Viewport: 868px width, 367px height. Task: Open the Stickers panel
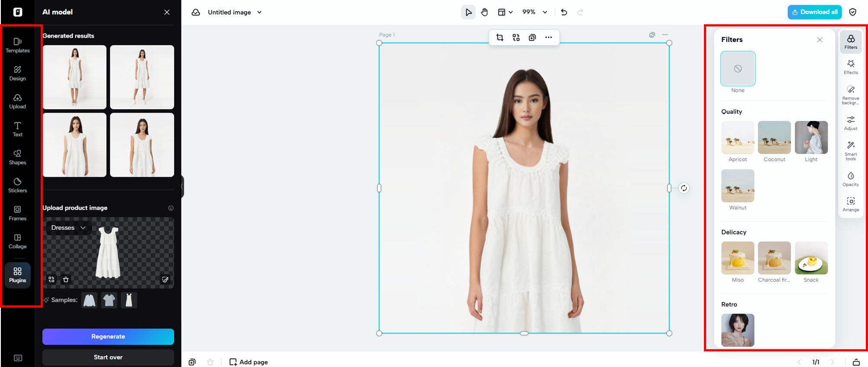pos(18,185)
